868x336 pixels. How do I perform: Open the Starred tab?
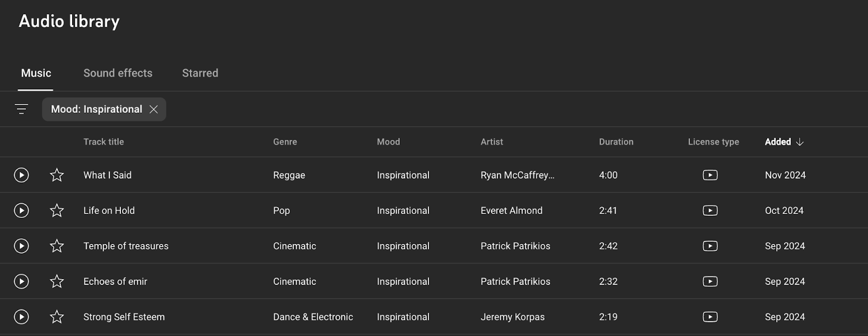pyautogui.click(x=200, y=73)
